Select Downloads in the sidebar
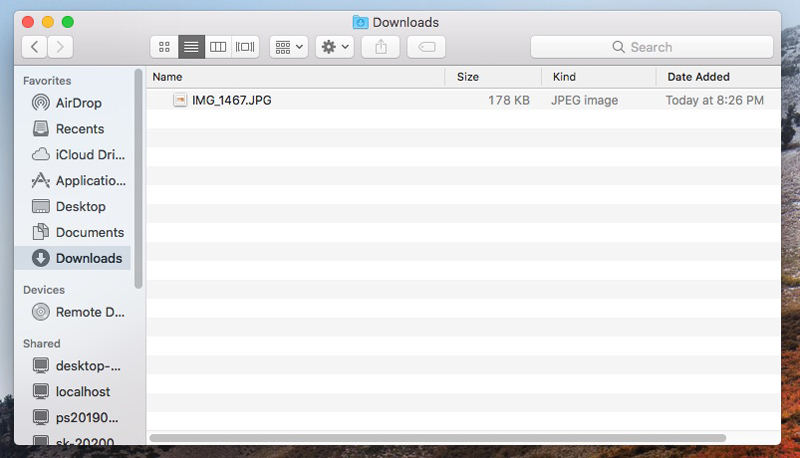800x458 pixels. tap(72, 258)
